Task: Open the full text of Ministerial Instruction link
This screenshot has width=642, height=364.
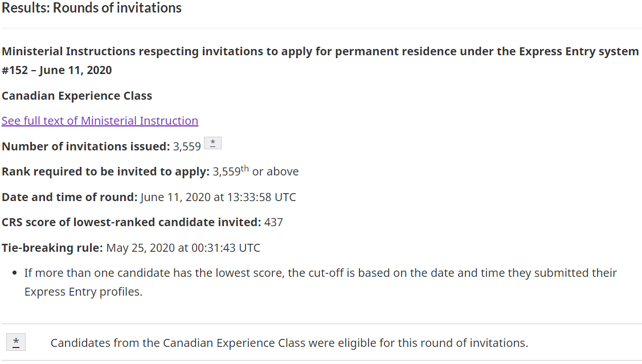Action: 100,121
